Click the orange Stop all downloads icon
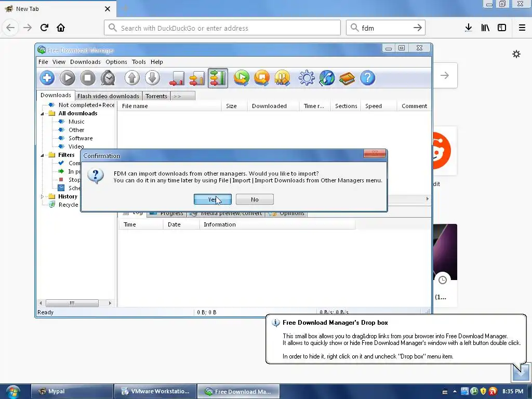This screenshot has height=399, width=532. click(262, 78)
